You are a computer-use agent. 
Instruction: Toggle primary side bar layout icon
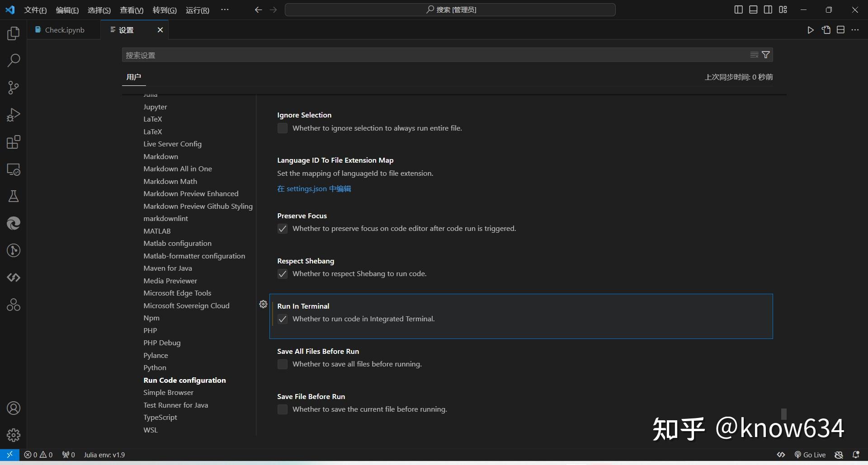tap(739, 9)
